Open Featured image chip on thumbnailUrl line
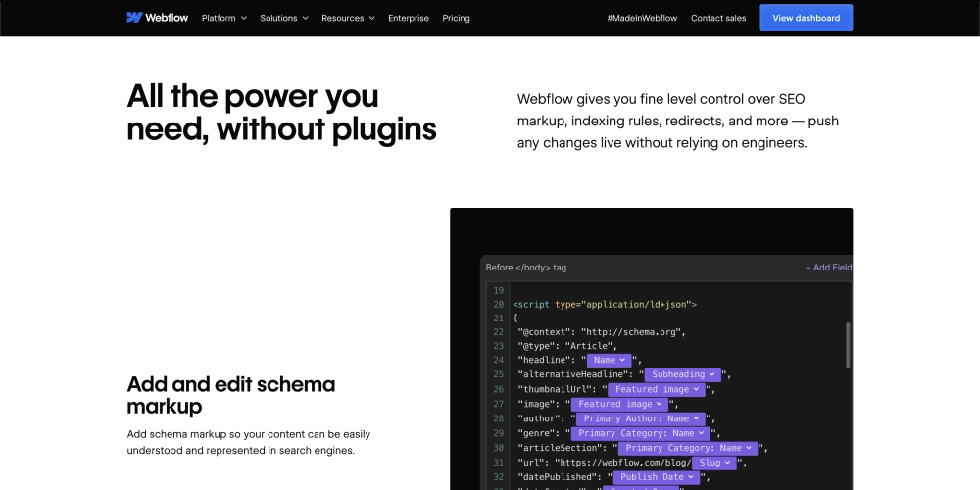Viewport: 980px width, 490px height. click(x=657, y=389)
